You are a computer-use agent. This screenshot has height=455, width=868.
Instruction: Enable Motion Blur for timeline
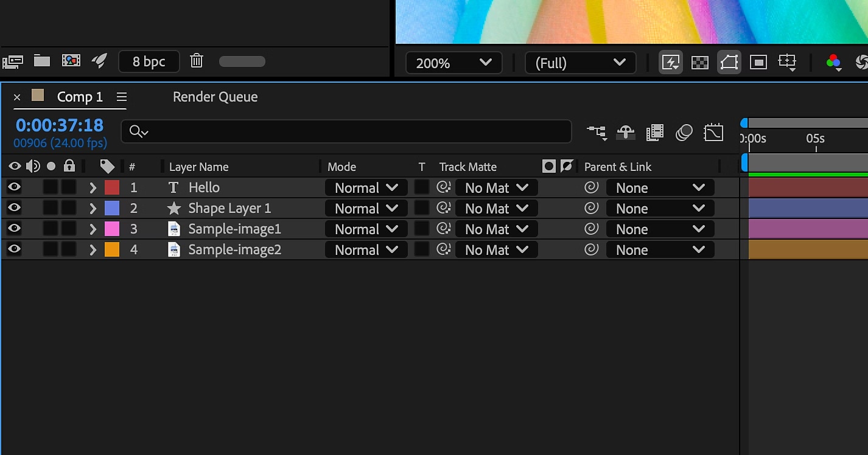click(684, 132)
